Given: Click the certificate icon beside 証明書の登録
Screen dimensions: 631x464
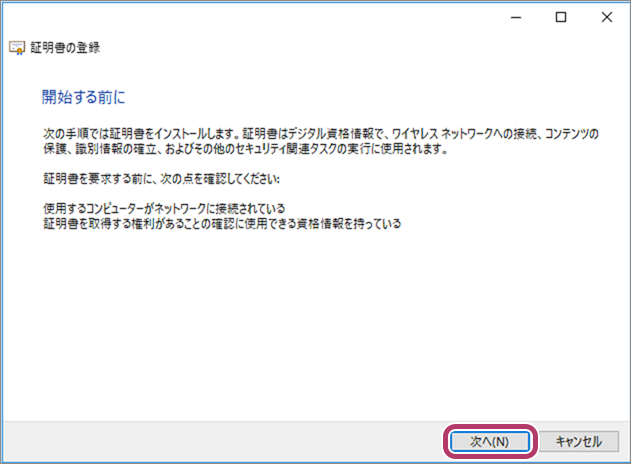Looking at the screenshot, I should pos(17,48).
